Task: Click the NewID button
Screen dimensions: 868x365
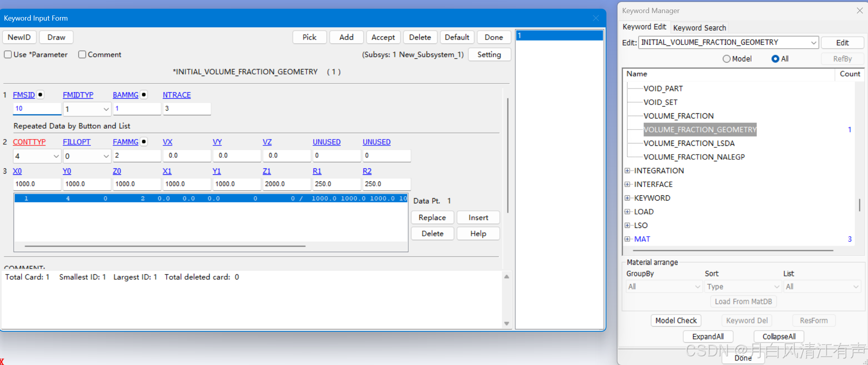Action: click(x=19, y=37)
